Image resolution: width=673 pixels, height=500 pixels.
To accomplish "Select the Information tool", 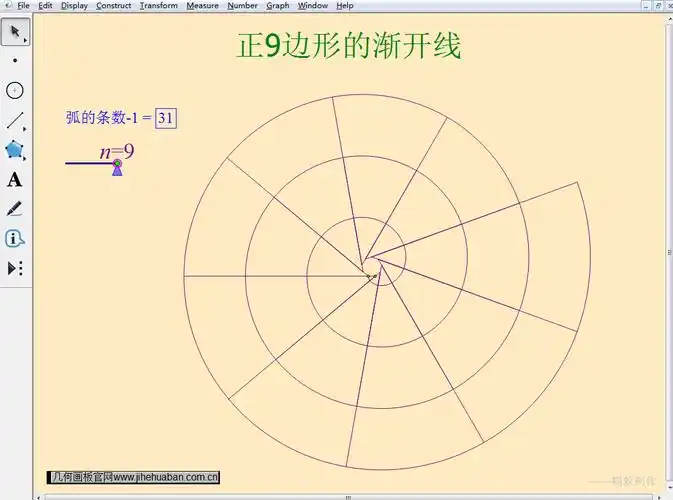I will (x=15, y=238).
